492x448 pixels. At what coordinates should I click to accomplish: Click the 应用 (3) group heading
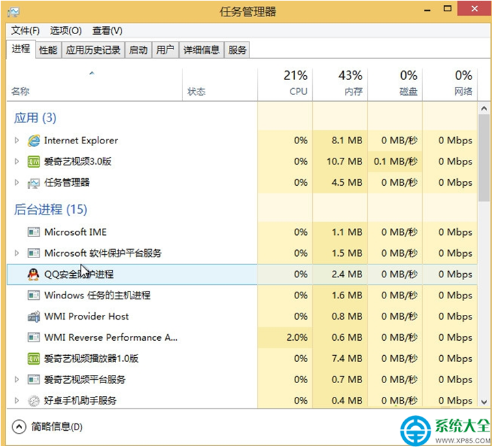tap(35, 118)
